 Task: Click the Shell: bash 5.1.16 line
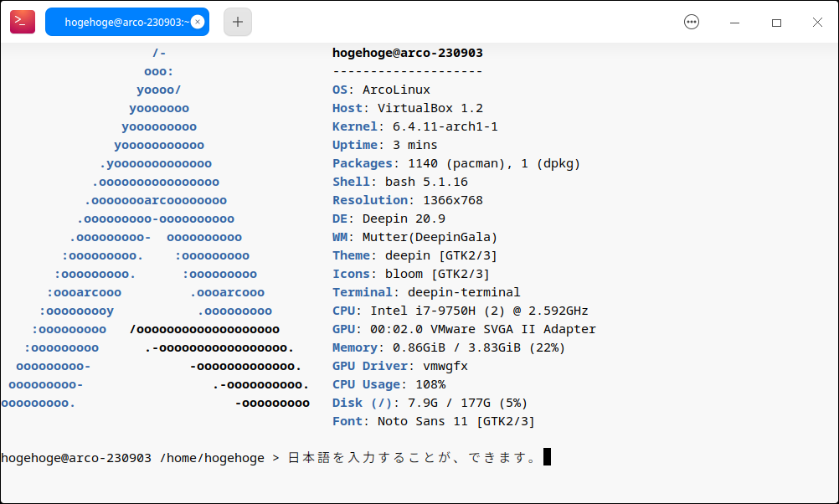400,182
